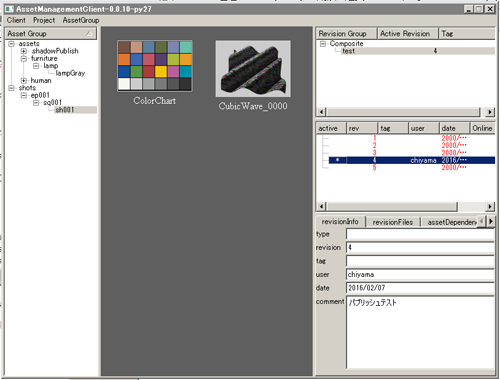Click the user column header
This screenshot has width=500, height=380.
424,128
